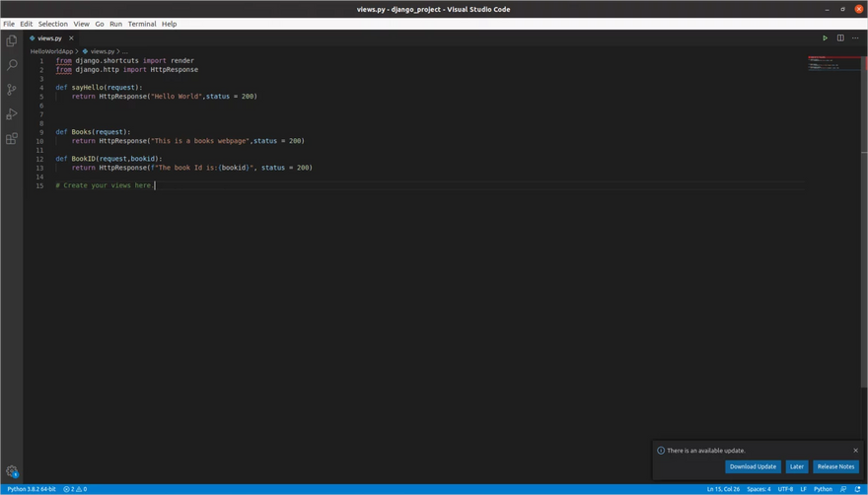Expand the HelloWorldApp breadcrumb folder
The width and height of the screenshot is (868, 495).
[x=51, y=51]
